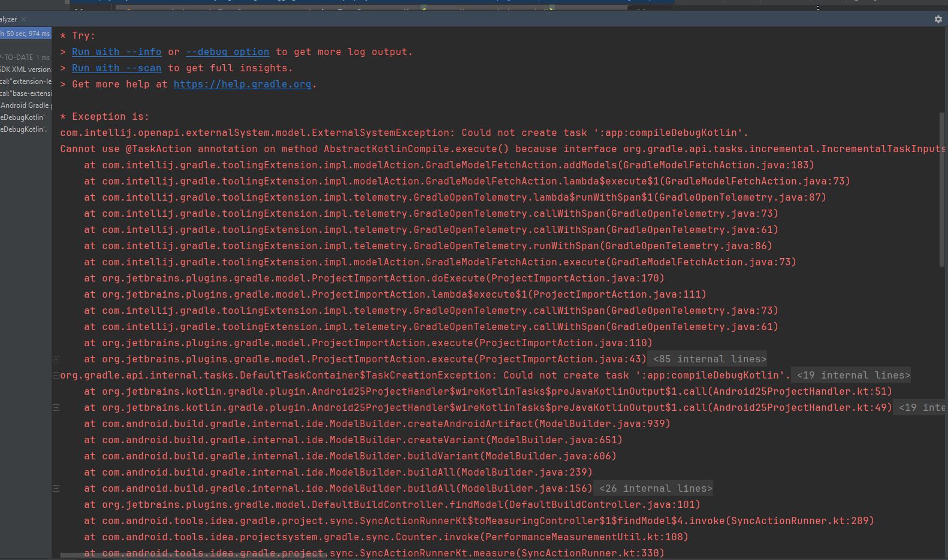Click the ModelBuilder.java:239 buildAll line

[338, 473]
